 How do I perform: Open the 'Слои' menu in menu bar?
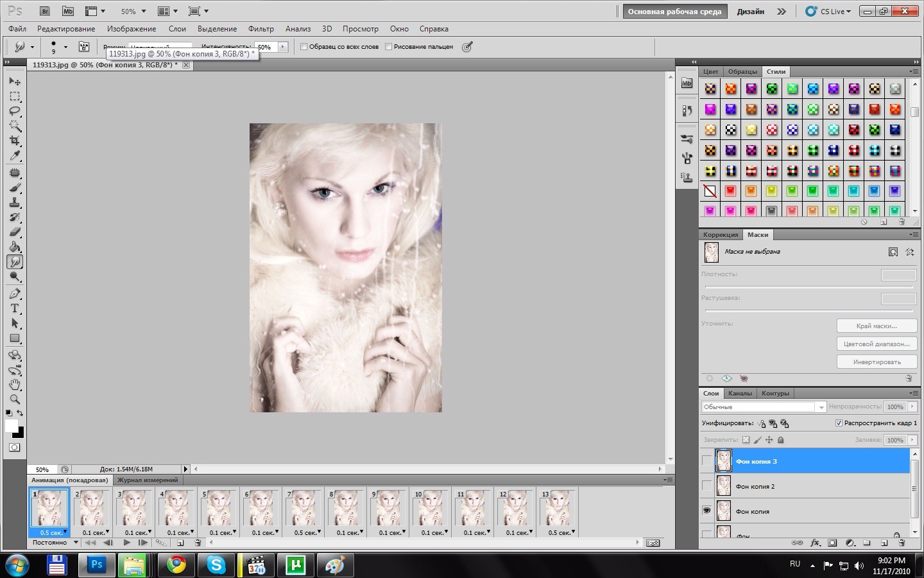[x=177, y=29]
